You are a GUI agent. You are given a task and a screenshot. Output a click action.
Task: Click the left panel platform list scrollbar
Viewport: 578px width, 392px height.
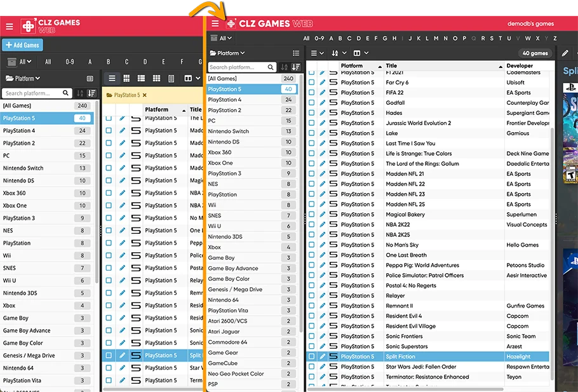[97, 192]
